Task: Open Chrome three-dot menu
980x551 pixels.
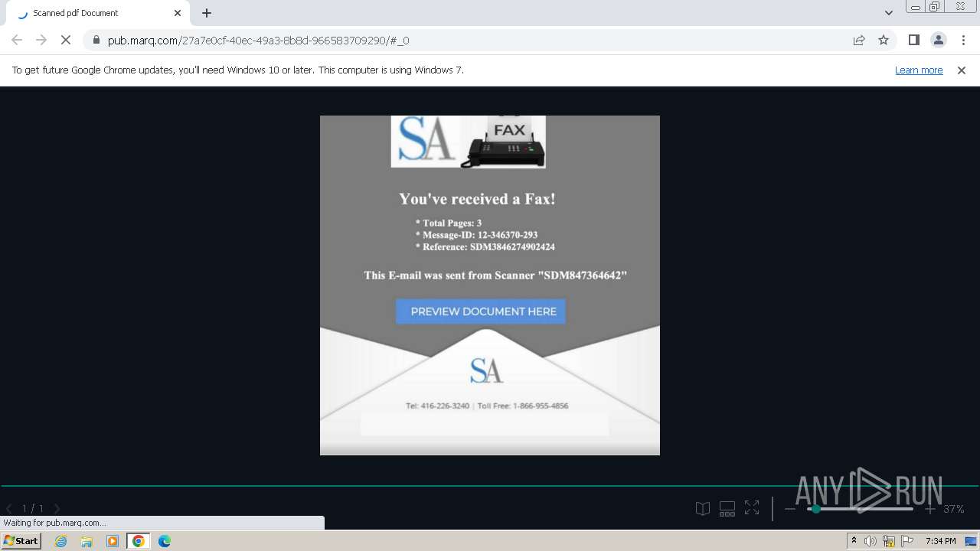Action: tap(962, 40)
